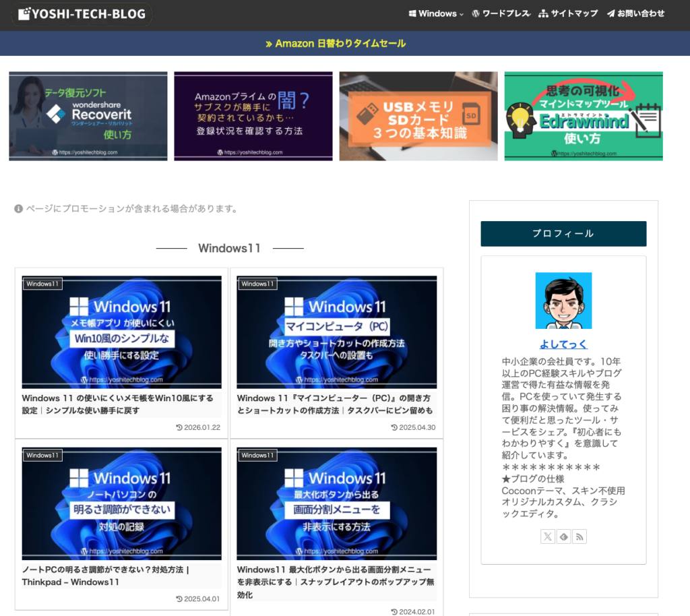Screen dimensions: 690x616
Task: Click the ノートPCの明るさ調節 article title
Action: pos(106,576)
